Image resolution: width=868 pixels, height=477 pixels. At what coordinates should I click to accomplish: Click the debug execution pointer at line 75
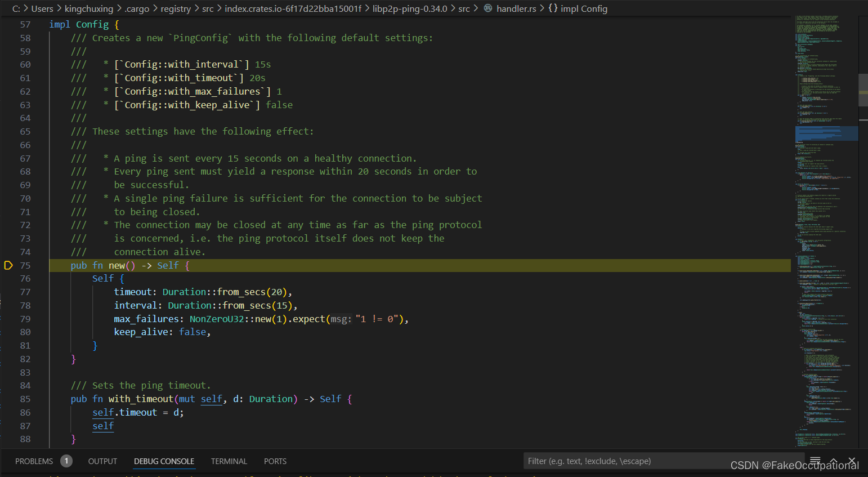pos(8,265)
